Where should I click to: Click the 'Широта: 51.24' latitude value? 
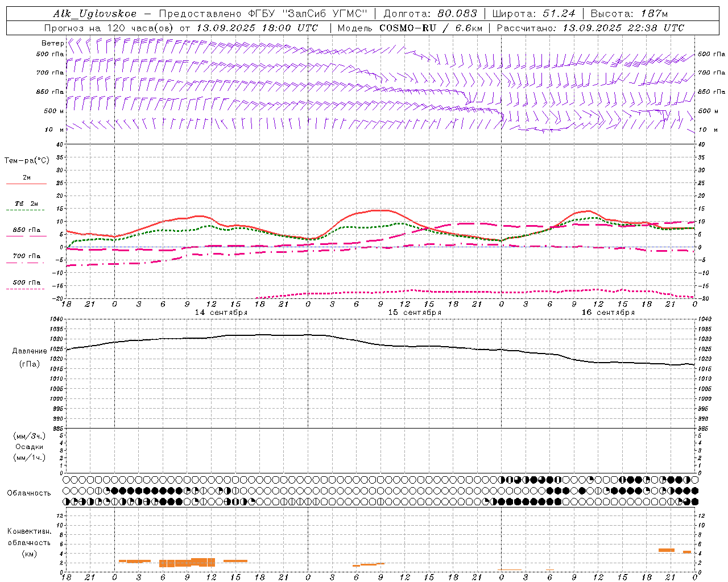click(x=534, y=14)
